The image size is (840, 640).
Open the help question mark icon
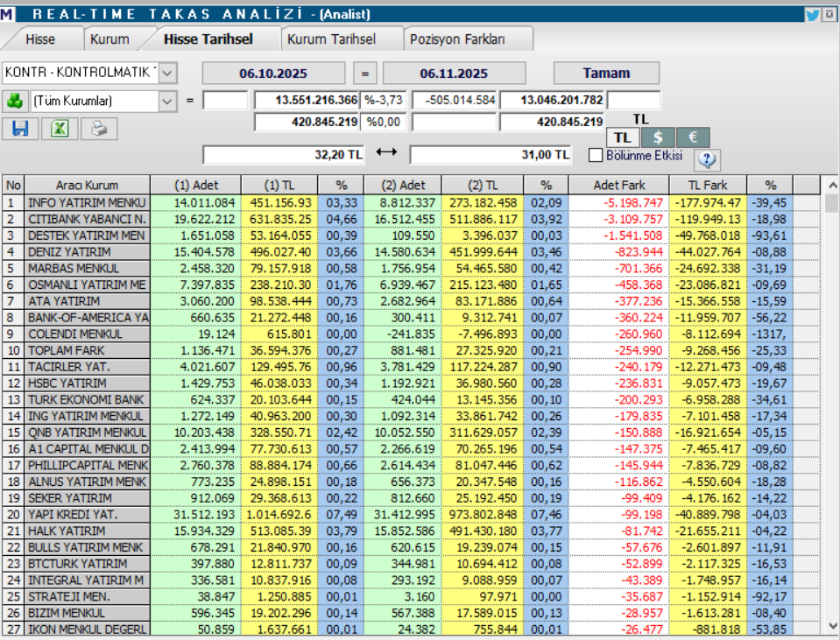point(707,159)
